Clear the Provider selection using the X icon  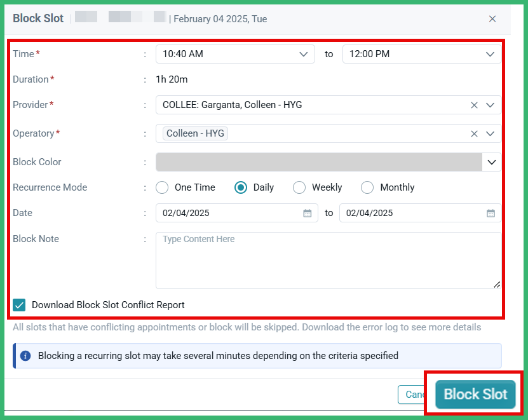point(473,105)
